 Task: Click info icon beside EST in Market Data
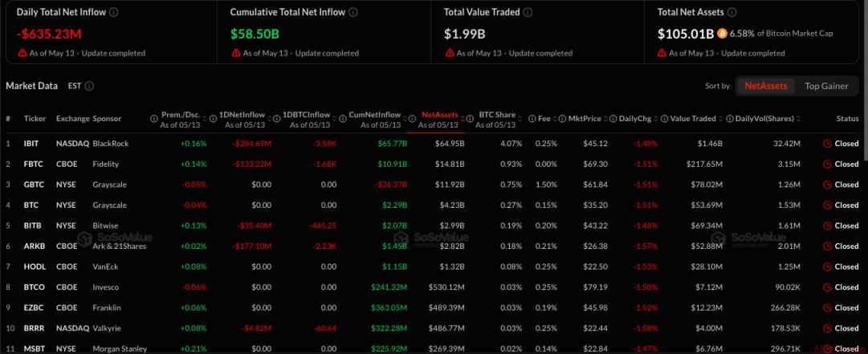pos(89,86)
